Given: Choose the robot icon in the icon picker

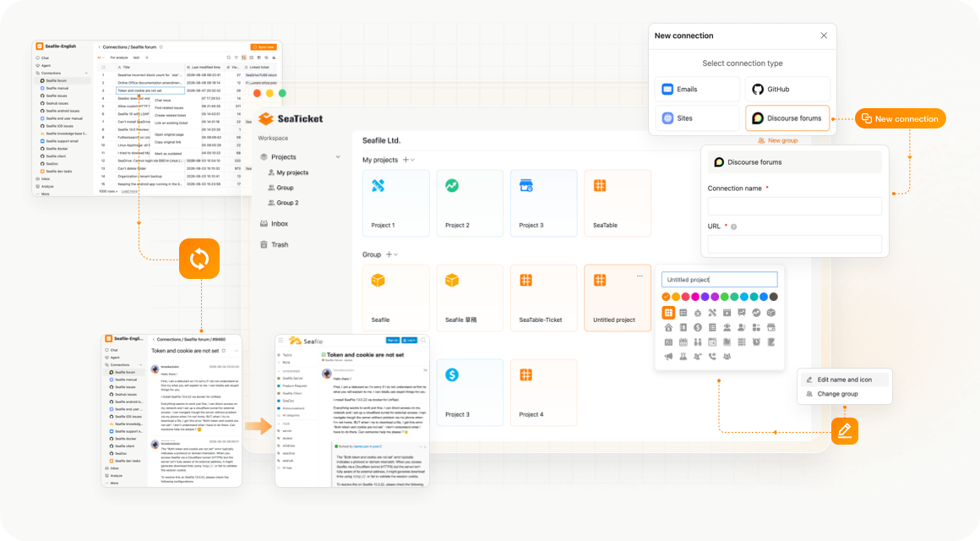Looking at the screenshot, I should (698, 313).
